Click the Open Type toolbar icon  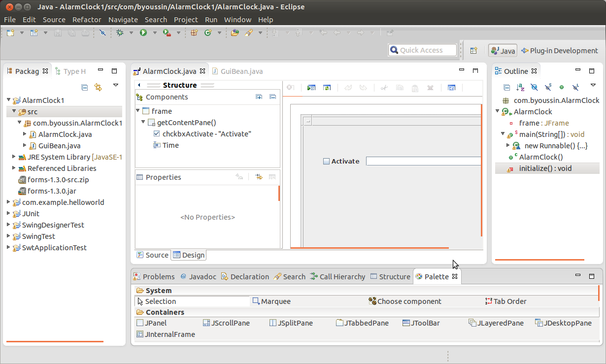(x=235, y=33)
